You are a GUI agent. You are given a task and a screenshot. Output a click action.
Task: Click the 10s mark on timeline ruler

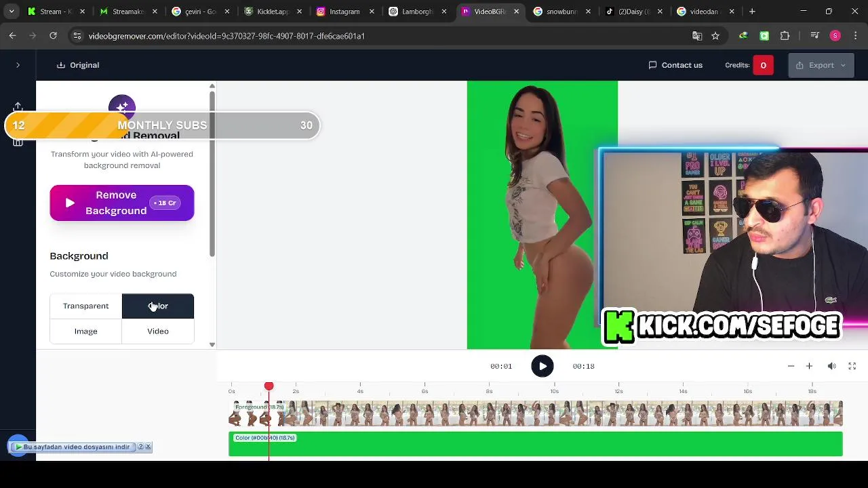point(554,391)
